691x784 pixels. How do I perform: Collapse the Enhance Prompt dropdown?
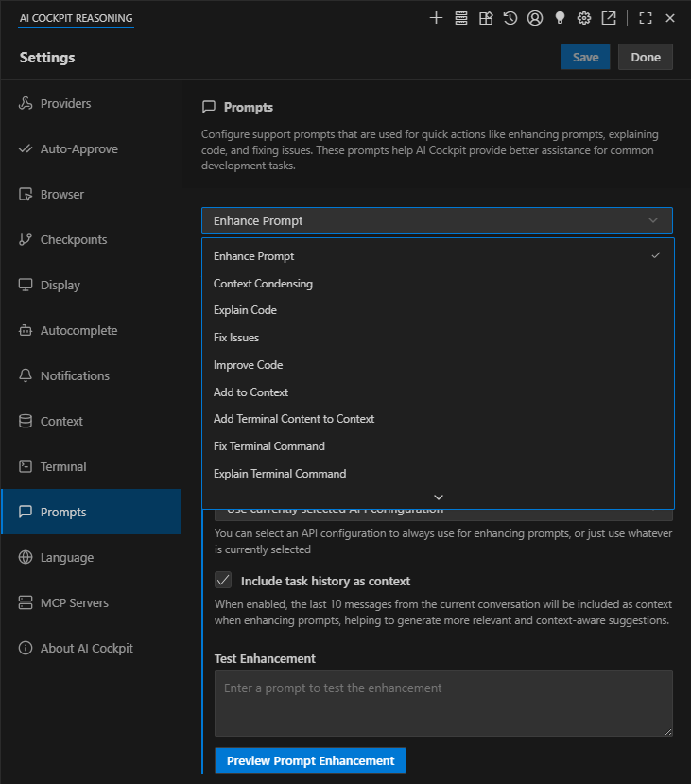(x=652, y=219)
